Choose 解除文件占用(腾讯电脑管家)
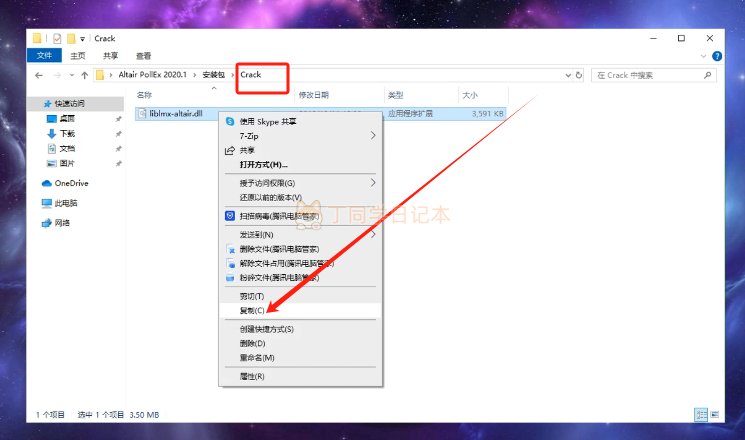Screen dimensions: 745x440 301,263
